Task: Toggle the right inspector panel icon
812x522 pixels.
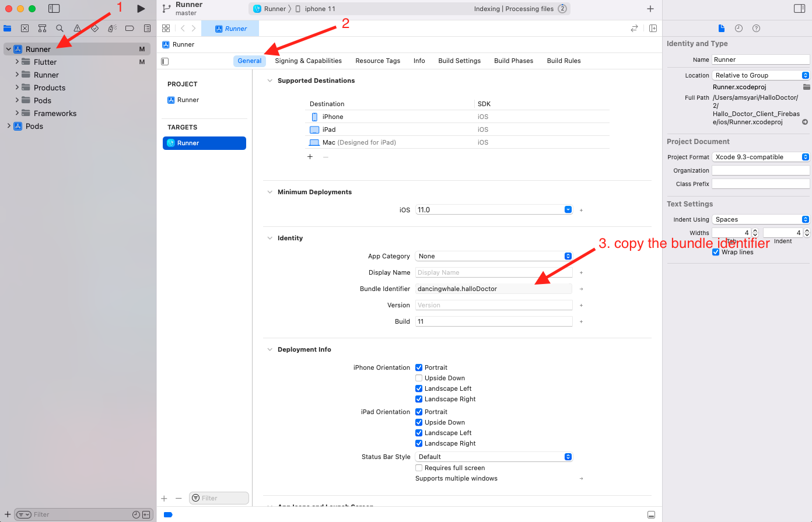Action: click(799, 9)
